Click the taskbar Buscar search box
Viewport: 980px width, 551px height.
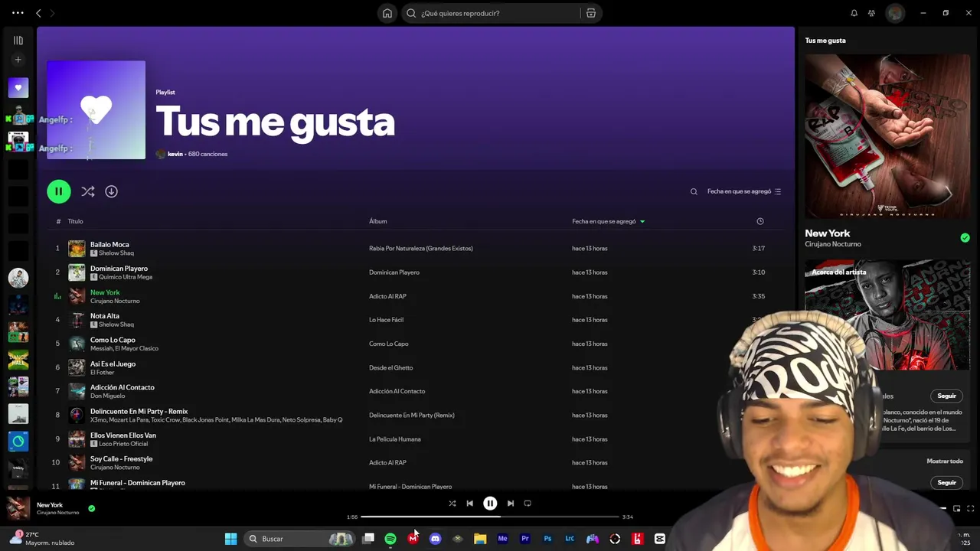300,539
